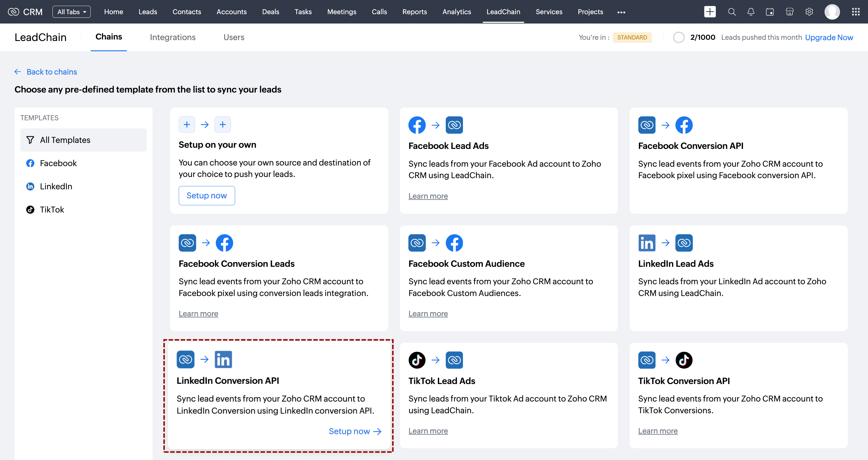
Task: Open the search magnifier icon
Action: 731,12
